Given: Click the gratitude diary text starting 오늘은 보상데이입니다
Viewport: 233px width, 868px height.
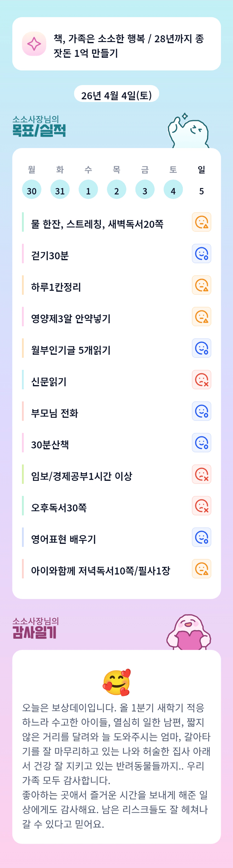Looking at the screenshot, I should coord(116,765).
